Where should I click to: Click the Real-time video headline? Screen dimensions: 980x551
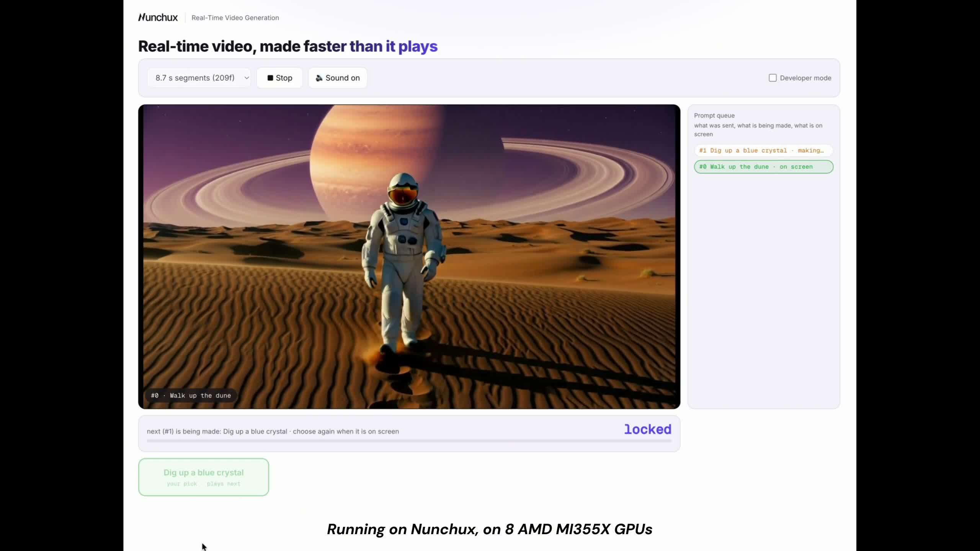click(288, 46)
